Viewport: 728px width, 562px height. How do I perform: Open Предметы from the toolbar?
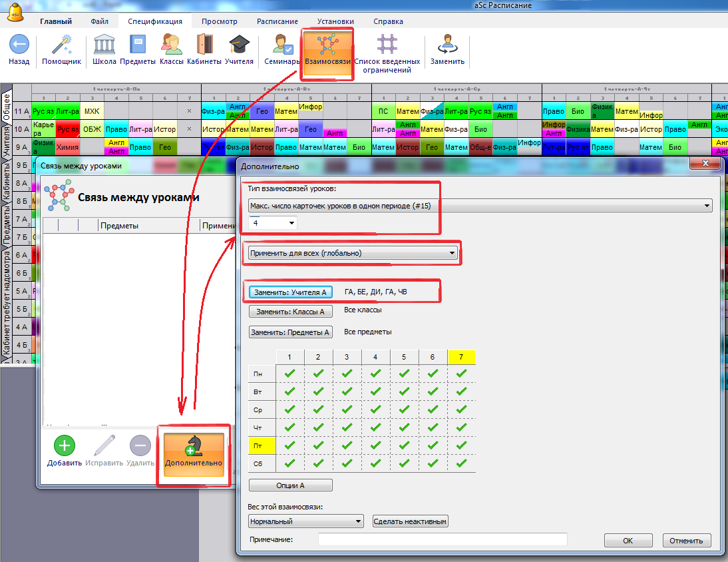(138, 45)
